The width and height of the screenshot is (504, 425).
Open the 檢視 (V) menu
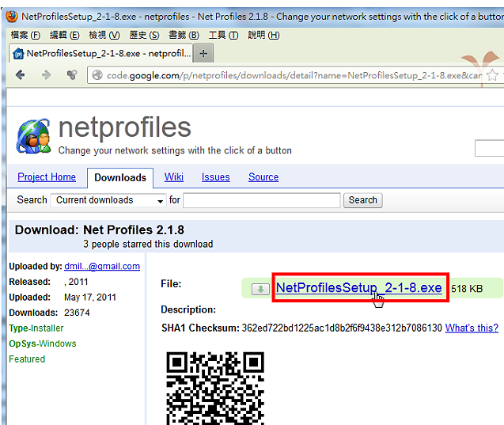pos(104,35)
